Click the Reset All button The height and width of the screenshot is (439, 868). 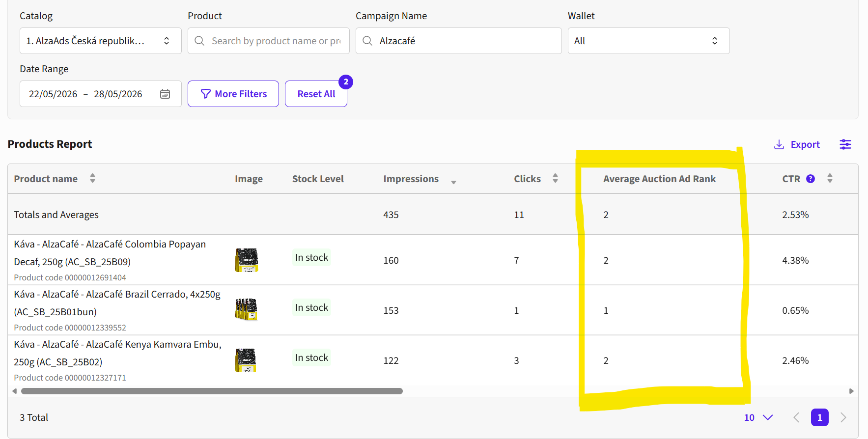(316, 94)
